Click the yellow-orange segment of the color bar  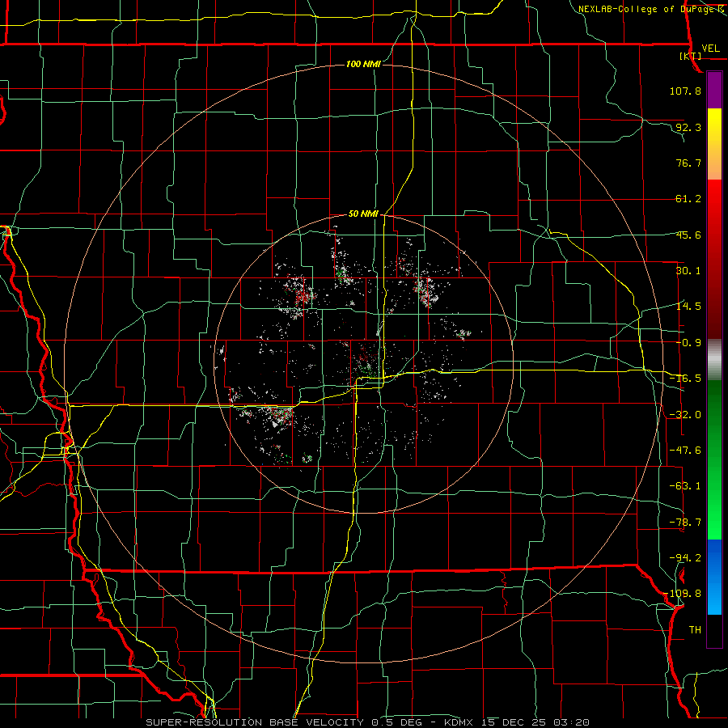(x=714, y=144)
